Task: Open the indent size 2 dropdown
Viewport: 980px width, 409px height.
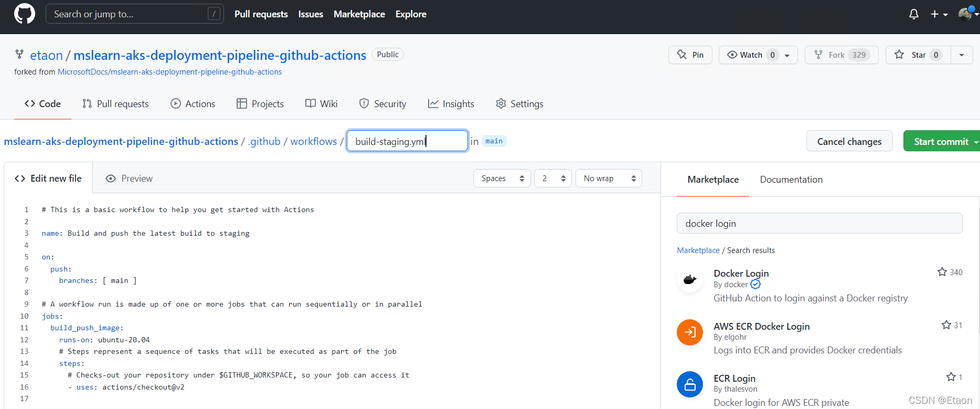Action: pos(553,179)
